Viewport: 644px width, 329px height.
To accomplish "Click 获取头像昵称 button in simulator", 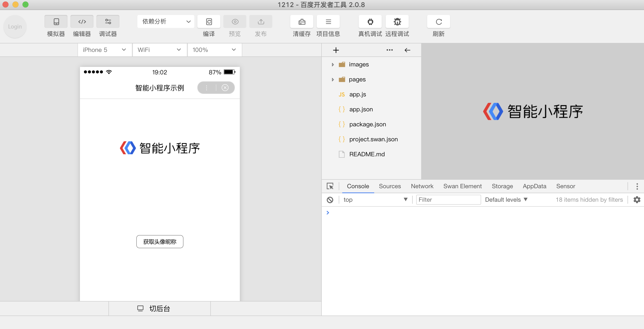I will pyautogui.click(x=160, y=242).
